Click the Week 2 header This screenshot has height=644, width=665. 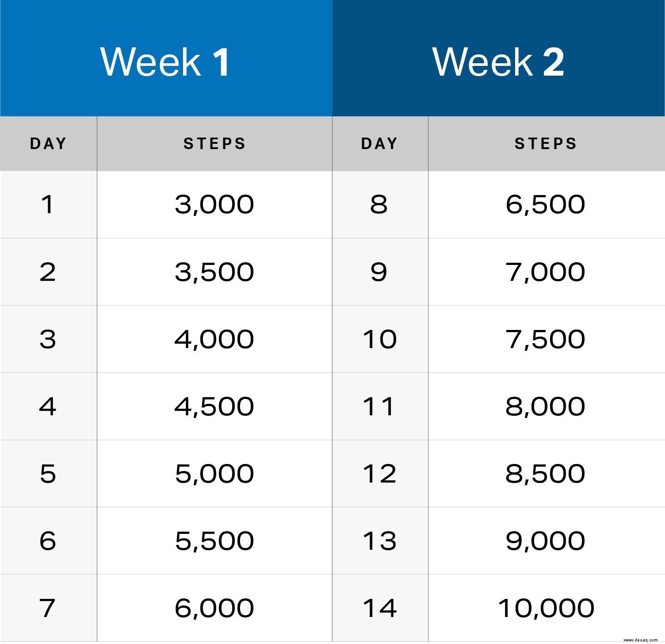tap(498, 58)
